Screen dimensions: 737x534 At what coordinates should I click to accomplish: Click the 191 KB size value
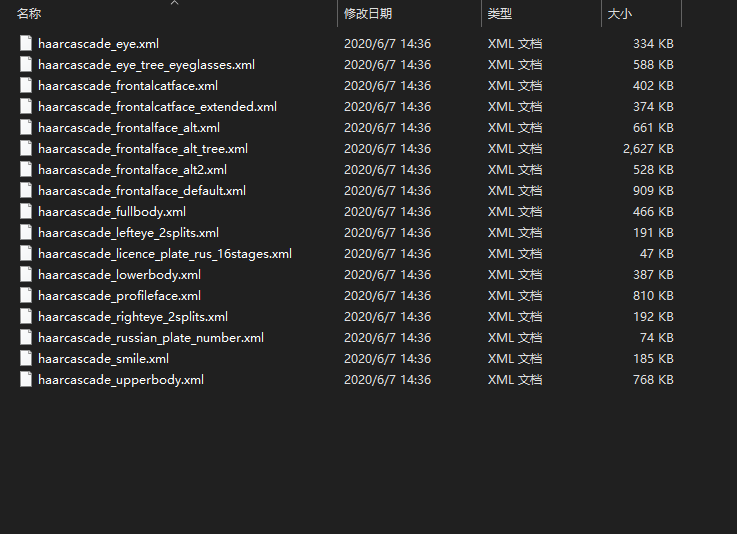[x=653, y=233]
